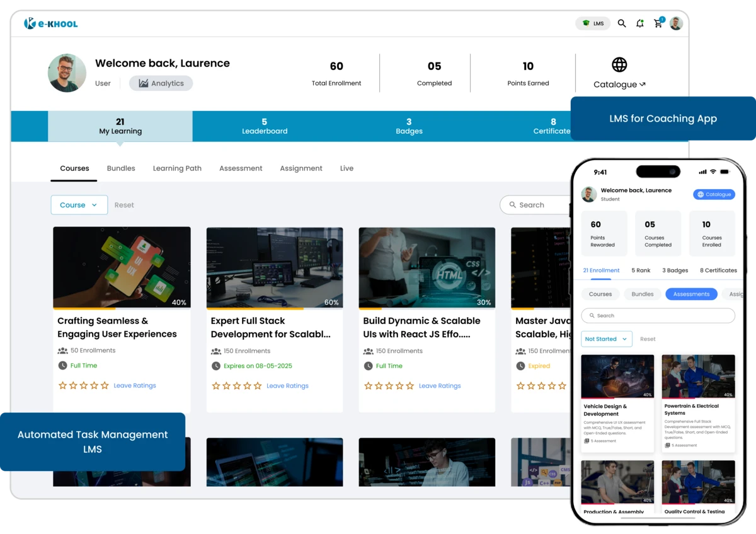756x534 pixels.
Task: Click the e-KHOOL logo
Action: point(50,23)
